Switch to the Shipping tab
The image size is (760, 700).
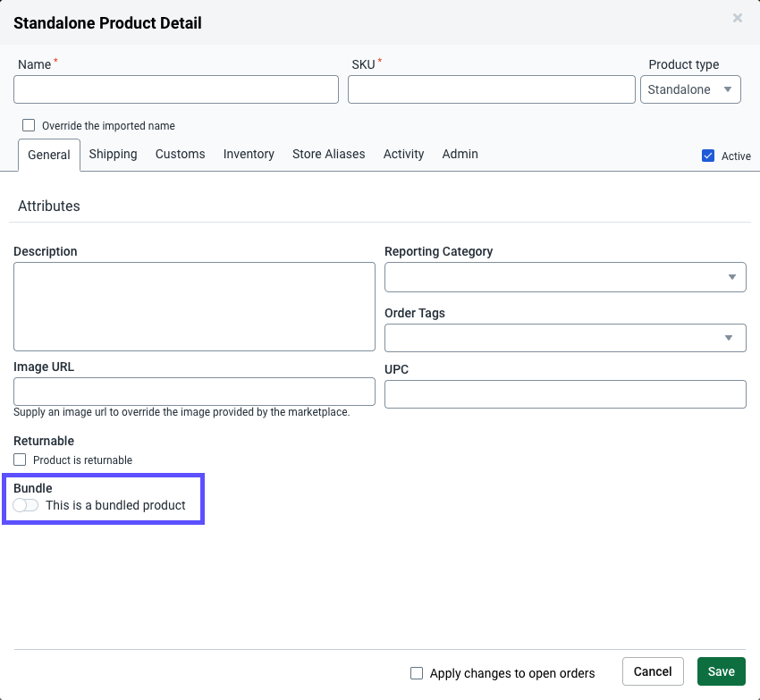[113, 155]
